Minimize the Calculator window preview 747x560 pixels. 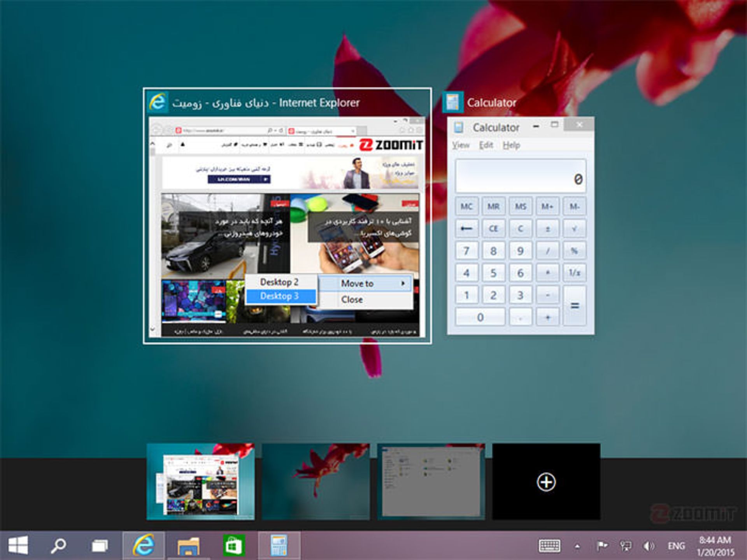tap(536, 126)
